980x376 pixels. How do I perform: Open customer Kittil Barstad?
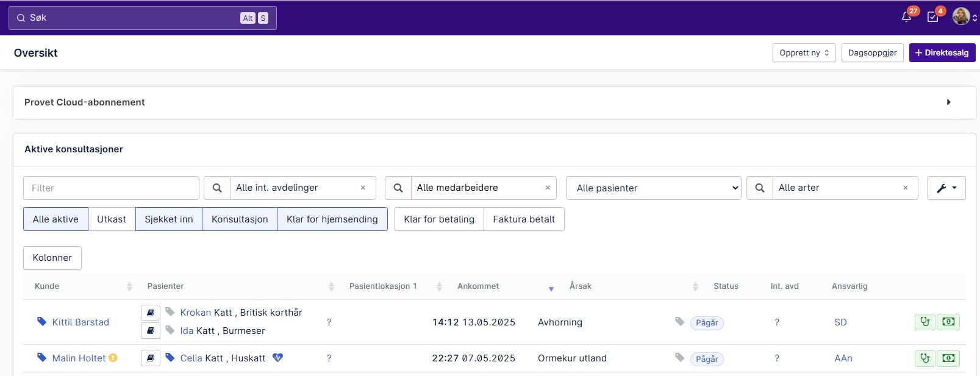[80, 322]
